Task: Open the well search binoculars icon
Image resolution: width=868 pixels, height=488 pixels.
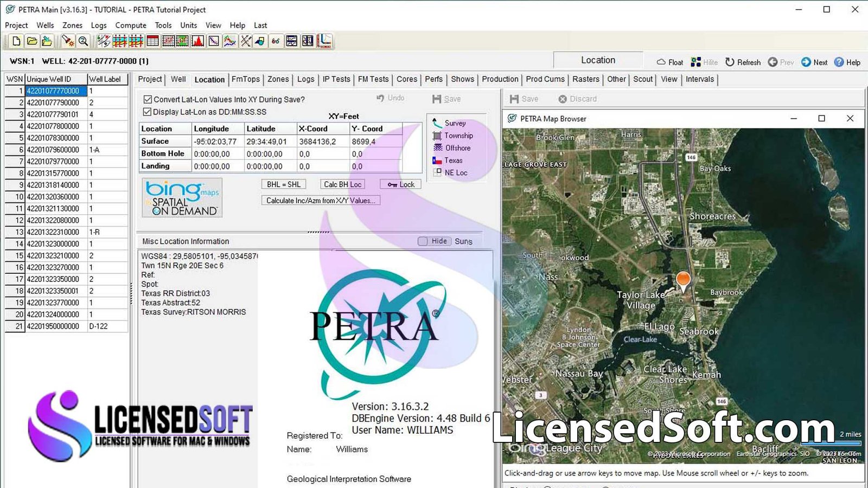Action: point(275,41)
